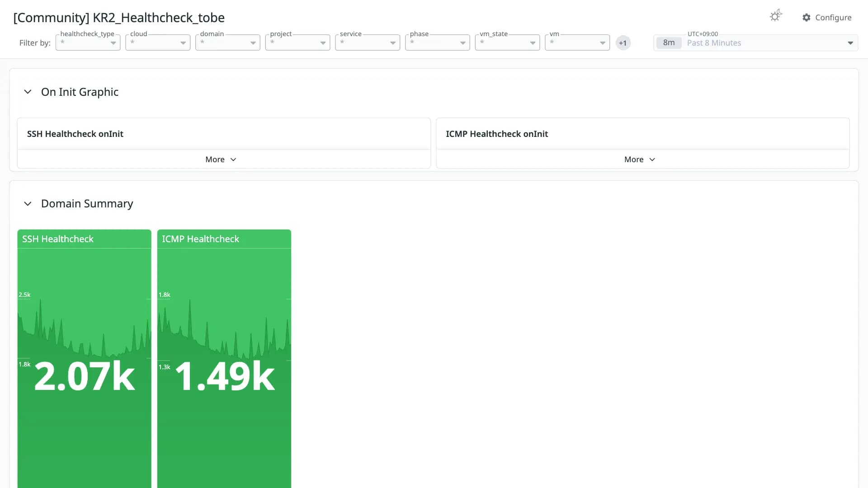Open the vm filter dropdown
868x488 pixels.
(577, 42)
